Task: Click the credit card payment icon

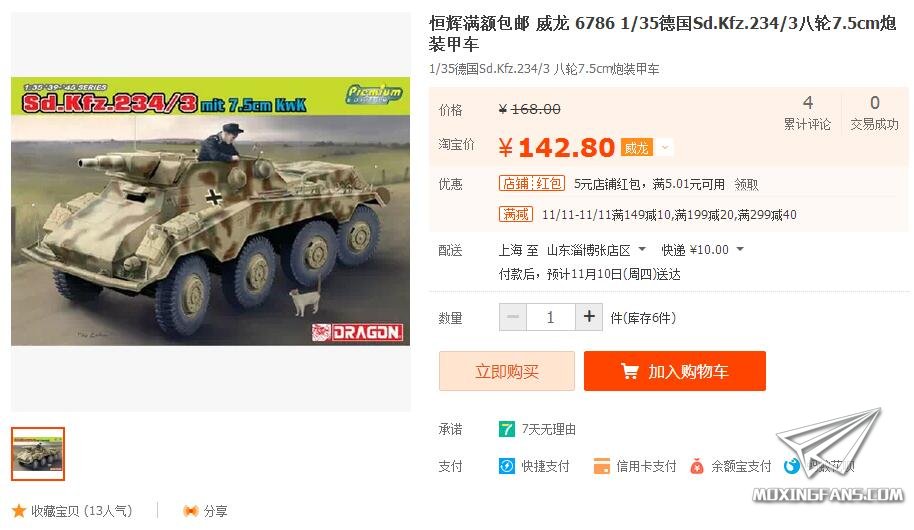Action: coord(602,466)
